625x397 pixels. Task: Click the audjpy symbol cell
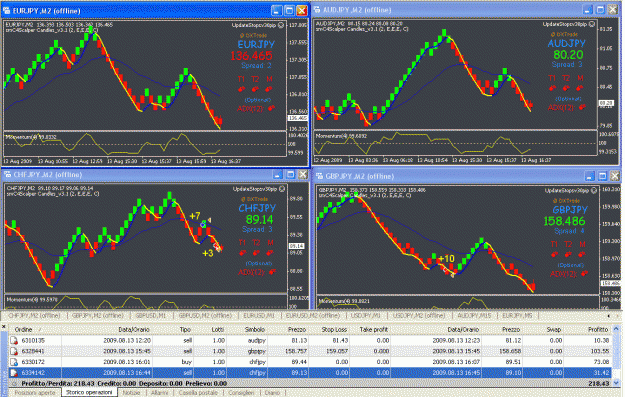(x=256, y=340)
